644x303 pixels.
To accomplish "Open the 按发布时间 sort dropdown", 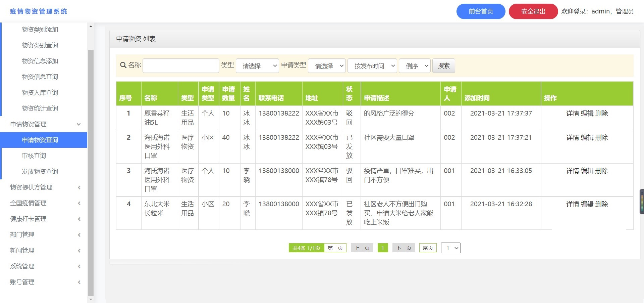I will click(x=372, y=66).
